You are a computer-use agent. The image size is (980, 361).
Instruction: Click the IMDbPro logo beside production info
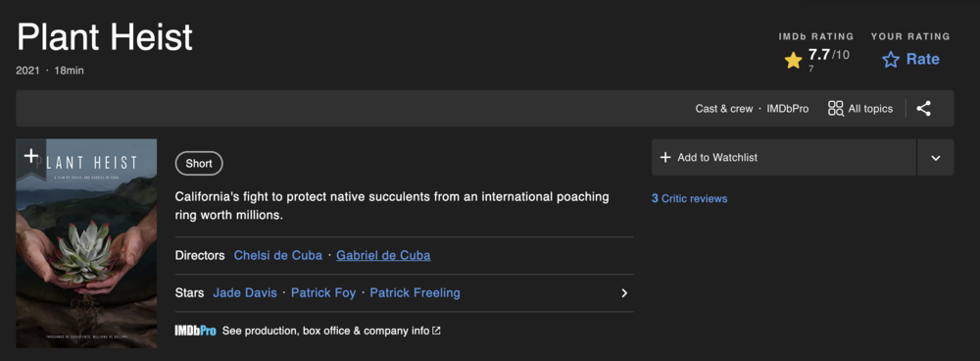(195, 331)
